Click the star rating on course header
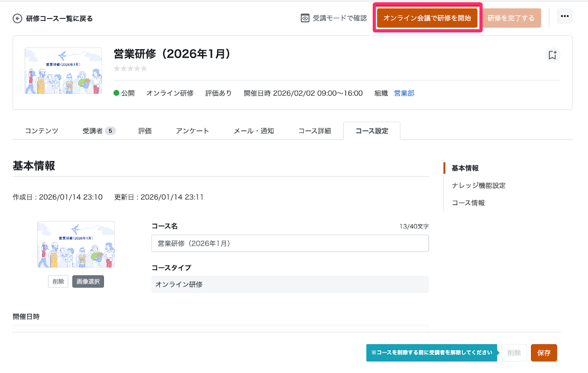 click(130, 68)
